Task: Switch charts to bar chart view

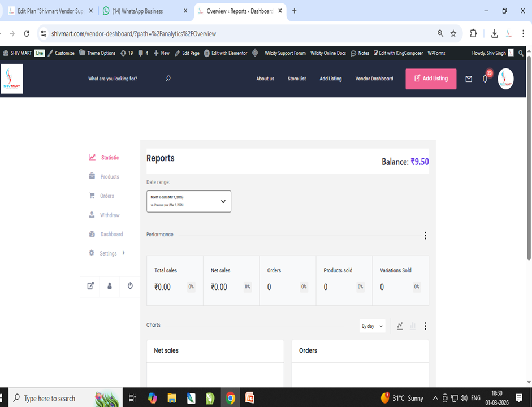Action: tap(413, 326)
